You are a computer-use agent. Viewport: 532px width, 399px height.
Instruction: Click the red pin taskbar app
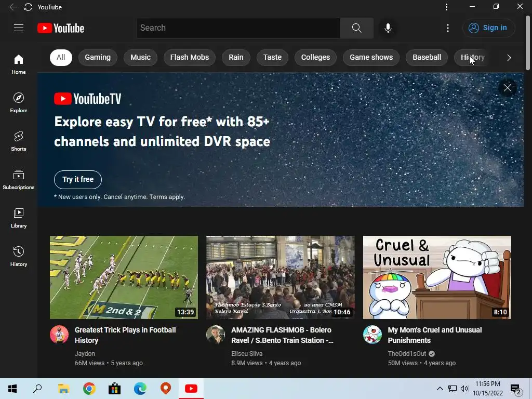tap(166, 389)
